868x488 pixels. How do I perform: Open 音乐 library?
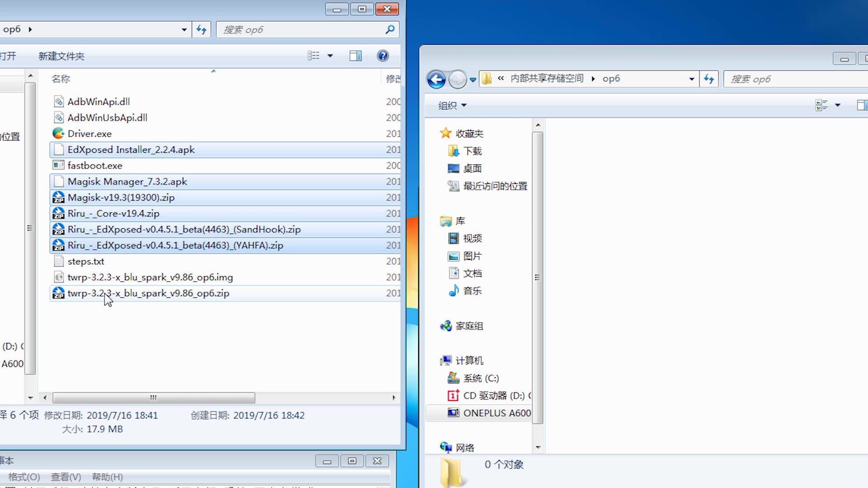(472, 291)
